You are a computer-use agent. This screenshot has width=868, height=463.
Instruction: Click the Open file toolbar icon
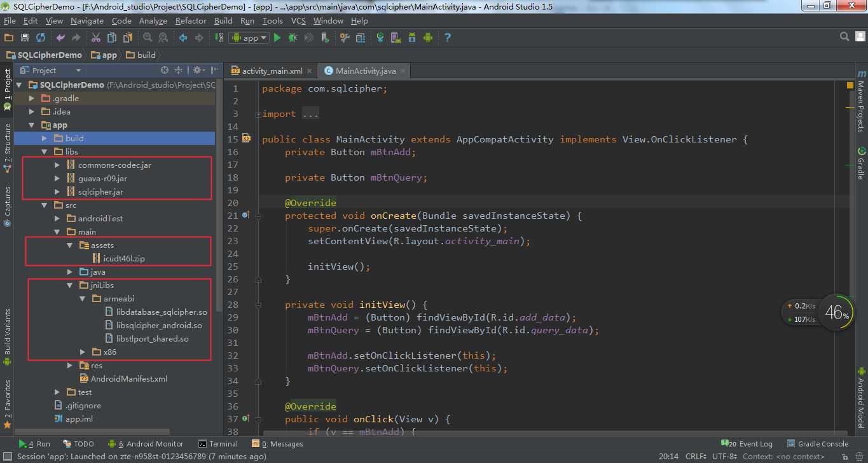pos(9,38)
